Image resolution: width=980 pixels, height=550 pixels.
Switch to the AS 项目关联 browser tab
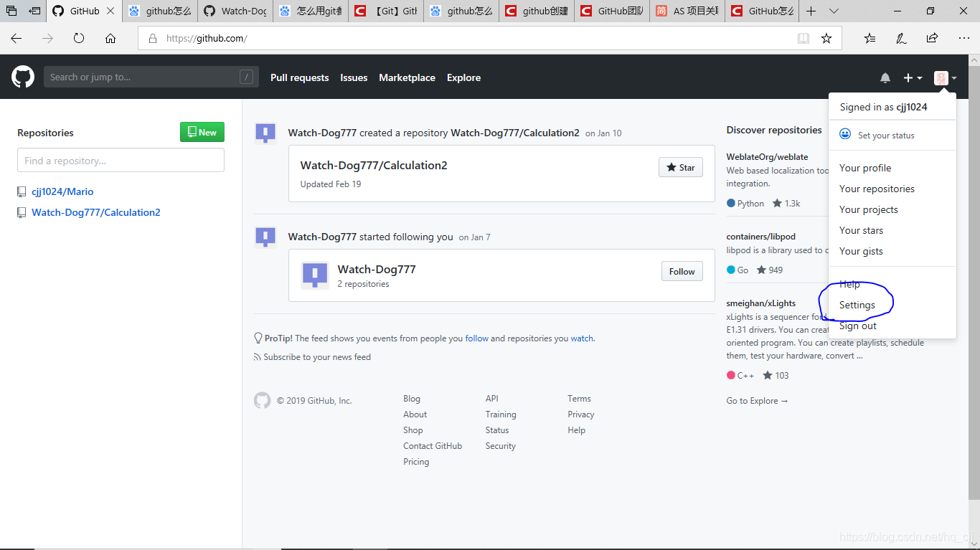[x=687, y=11]
